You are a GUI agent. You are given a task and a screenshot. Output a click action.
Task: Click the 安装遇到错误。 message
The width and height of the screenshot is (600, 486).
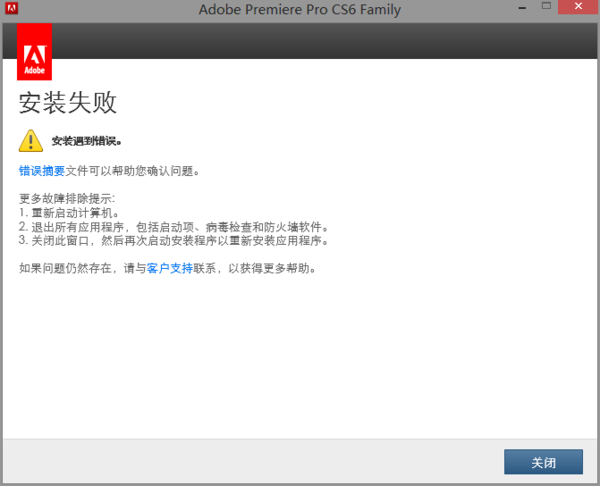click(x=87, y=141)
